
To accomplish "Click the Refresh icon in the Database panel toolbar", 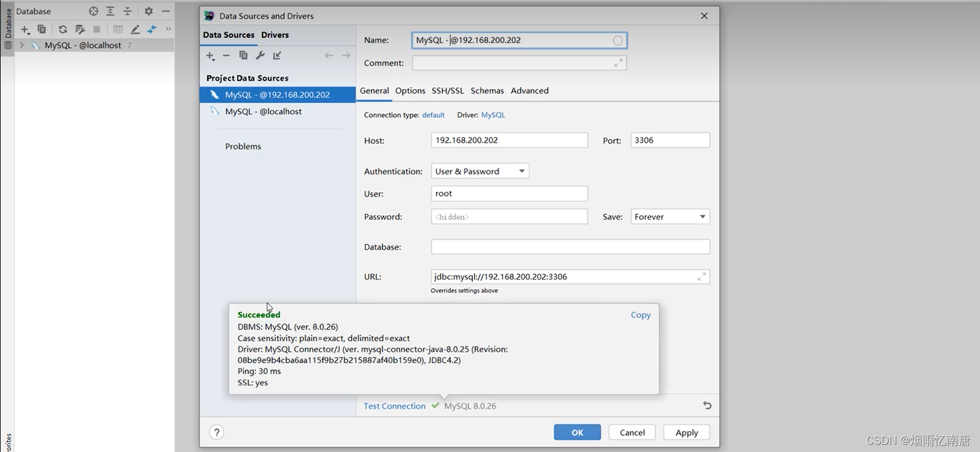I will click(62, 29).
